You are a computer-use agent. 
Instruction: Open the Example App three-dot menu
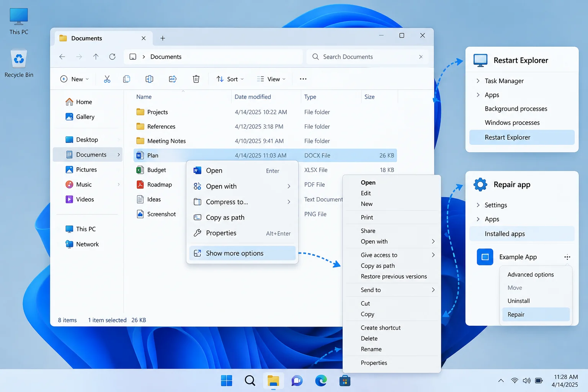point(567,257)
